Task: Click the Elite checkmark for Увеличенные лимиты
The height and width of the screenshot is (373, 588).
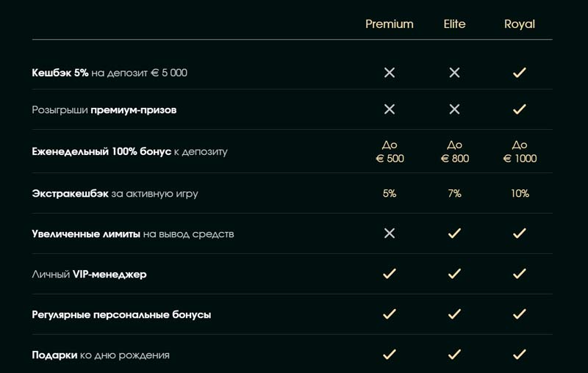Action: tap(454, 233)
